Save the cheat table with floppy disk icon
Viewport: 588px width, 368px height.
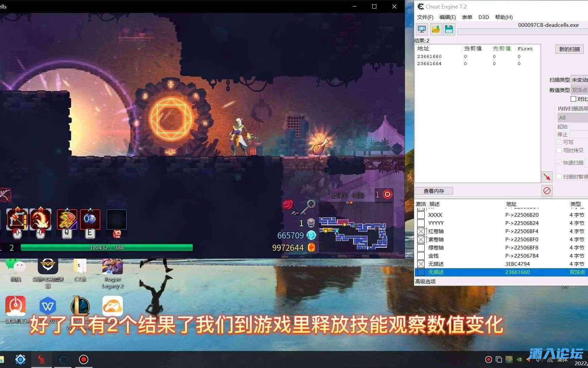pyautogui.click(x=449, y=29)
